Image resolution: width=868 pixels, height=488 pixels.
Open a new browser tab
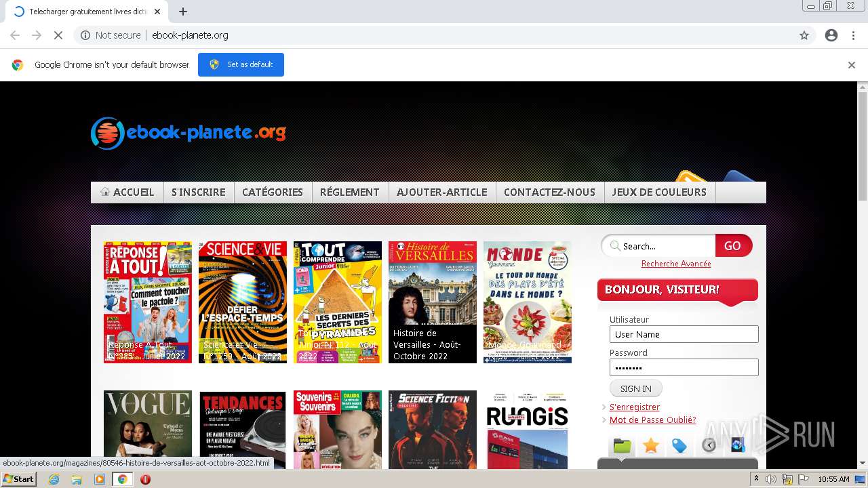tap(183, 12)
